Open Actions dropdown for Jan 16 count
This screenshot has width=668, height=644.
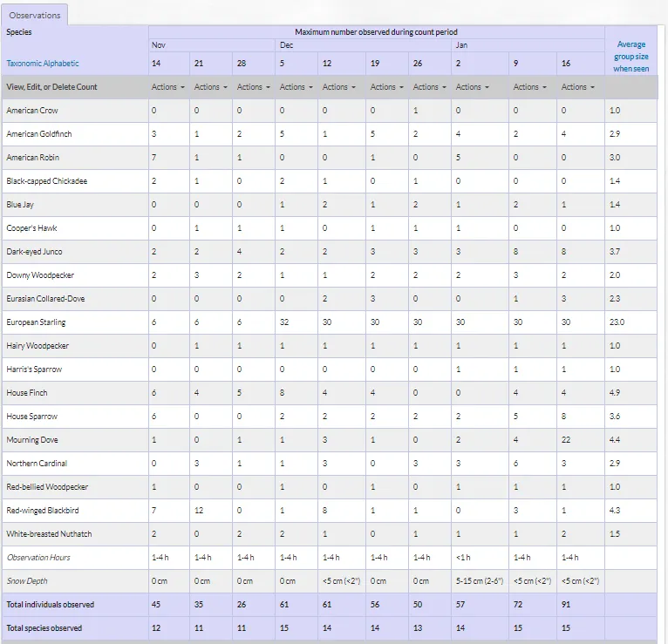[x=577, y=87]
